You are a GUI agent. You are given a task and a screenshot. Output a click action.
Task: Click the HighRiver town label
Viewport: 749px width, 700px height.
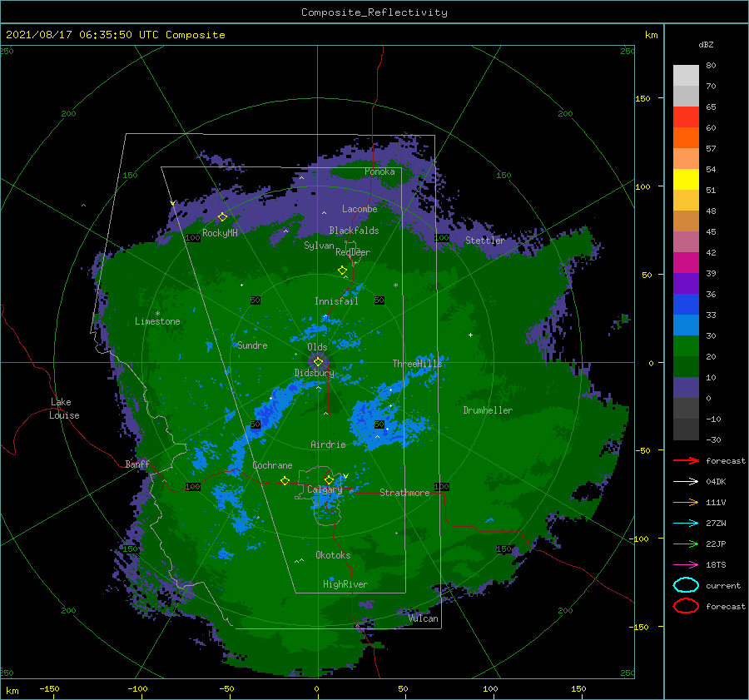pos(345,584)
